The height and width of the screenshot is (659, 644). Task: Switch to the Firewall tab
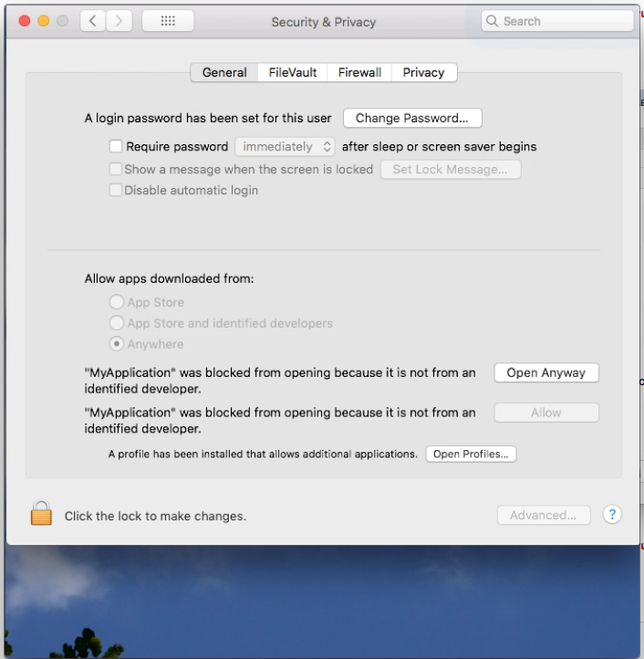[x=359, y=72]
